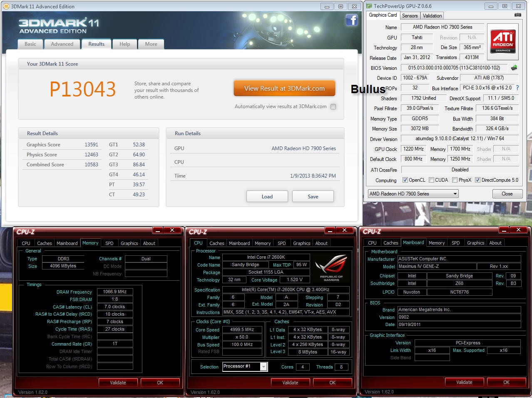Click the Memory Size 3072 MB field
Viewport: 532px width, 398px height.
[420, 129]
